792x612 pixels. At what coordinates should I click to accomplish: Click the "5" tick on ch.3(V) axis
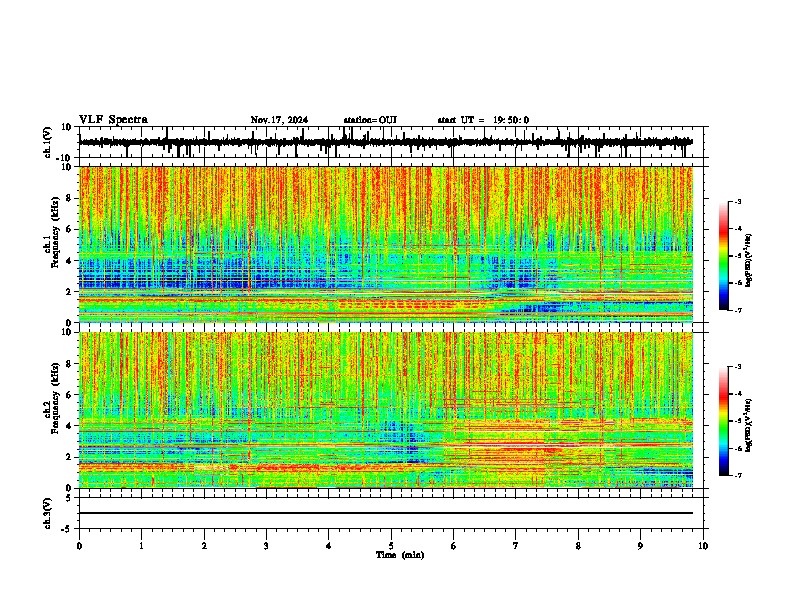(x=70, y=497)
